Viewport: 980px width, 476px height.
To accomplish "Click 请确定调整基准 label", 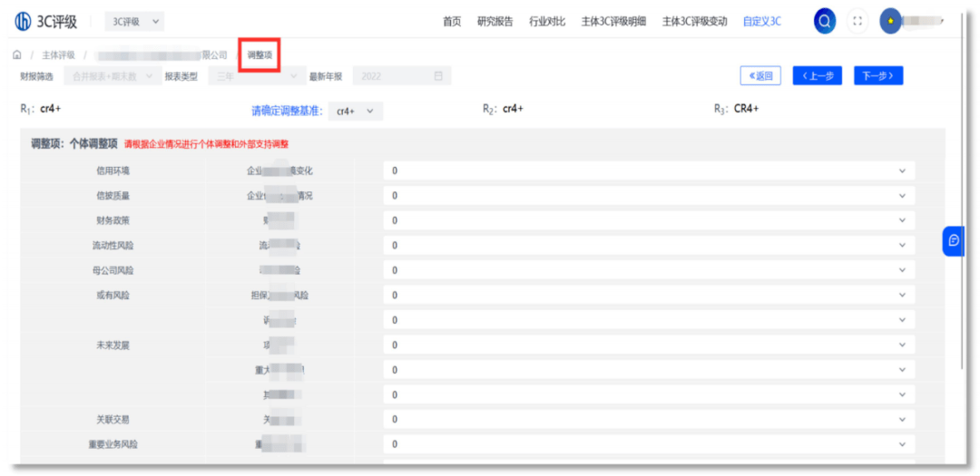I will click(287, 112).
